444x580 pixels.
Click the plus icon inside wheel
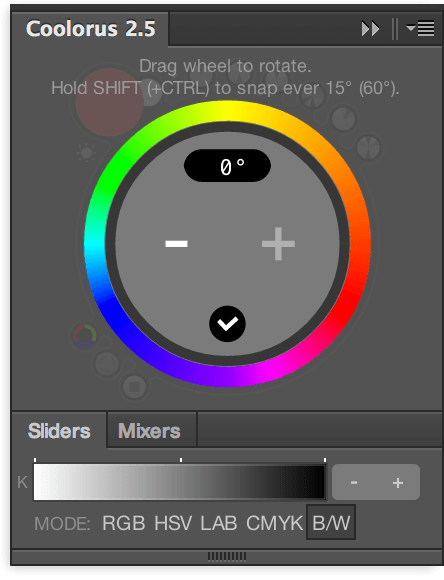pos(278,243)
